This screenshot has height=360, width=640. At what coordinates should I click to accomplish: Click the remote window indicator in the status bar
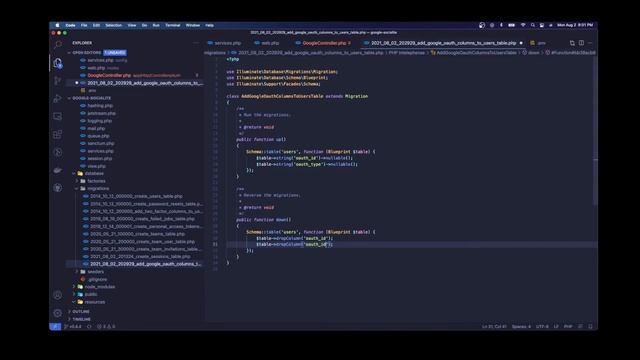pyautogui.click(x=55, y=327)
